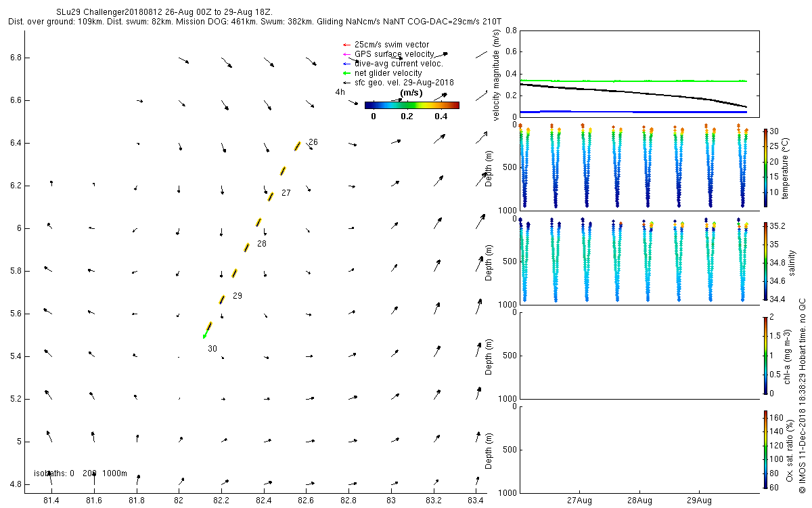Image resolution: width=812 pixels, height=508 pixels.
Task: Click the velocity (m/s) horizontal colorbar
Action: point(412,105)
